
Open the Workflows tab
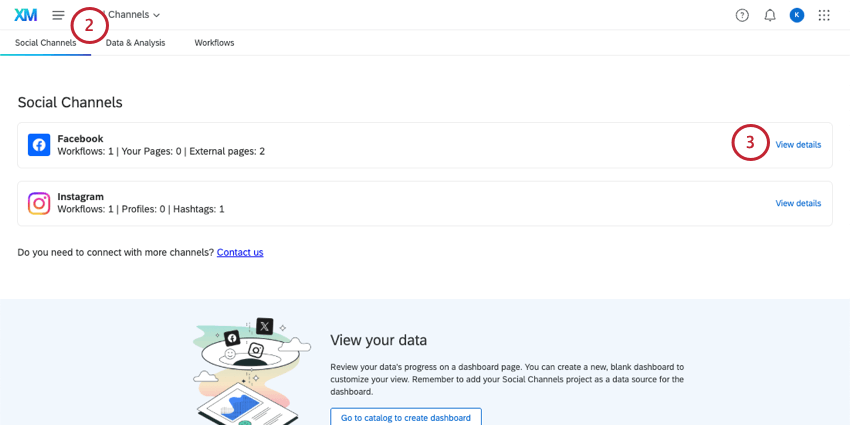coord(214,43)
